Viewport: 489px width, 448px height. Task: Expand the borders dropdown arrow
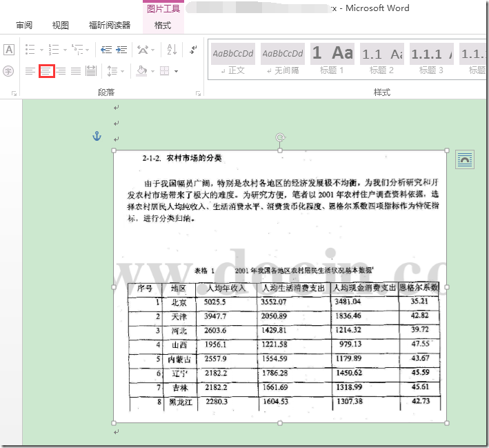pos(176,72)
